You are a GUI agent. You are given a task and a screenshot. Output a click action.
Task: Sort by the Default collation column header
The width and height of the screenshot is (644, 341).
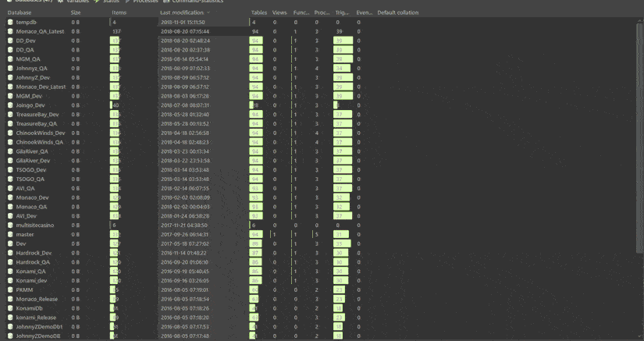tap(398, 12)
